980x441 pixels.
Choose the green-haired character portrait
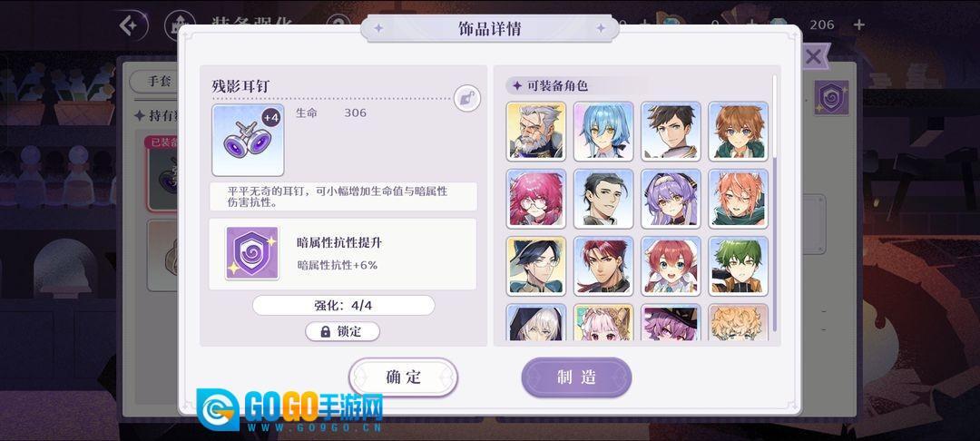click(739, 266)
